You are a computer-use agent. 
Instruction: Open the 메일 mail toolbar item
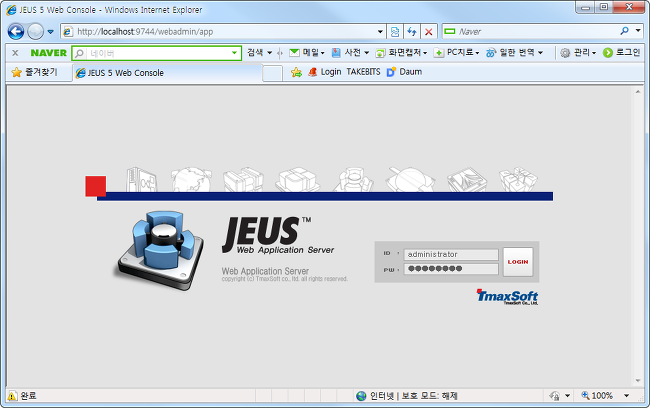click(x=307, y=53)
